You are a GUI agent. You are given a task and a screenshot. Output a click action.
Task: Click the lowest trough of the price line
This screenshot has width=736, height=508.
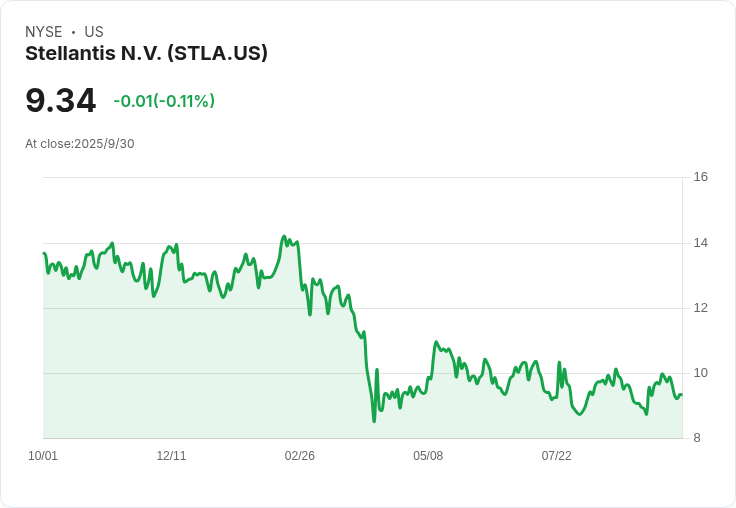(x=374, y=421)
